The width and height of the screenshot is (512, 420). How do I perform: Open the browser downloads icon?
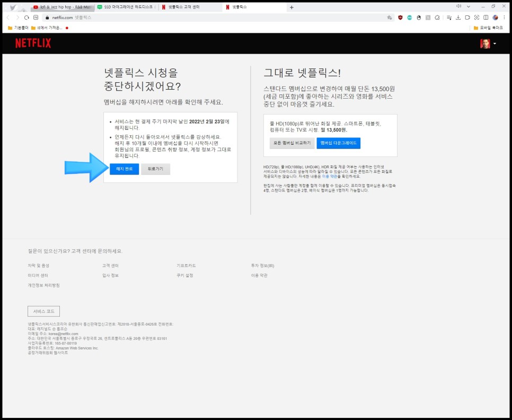[x=458, y=17]
